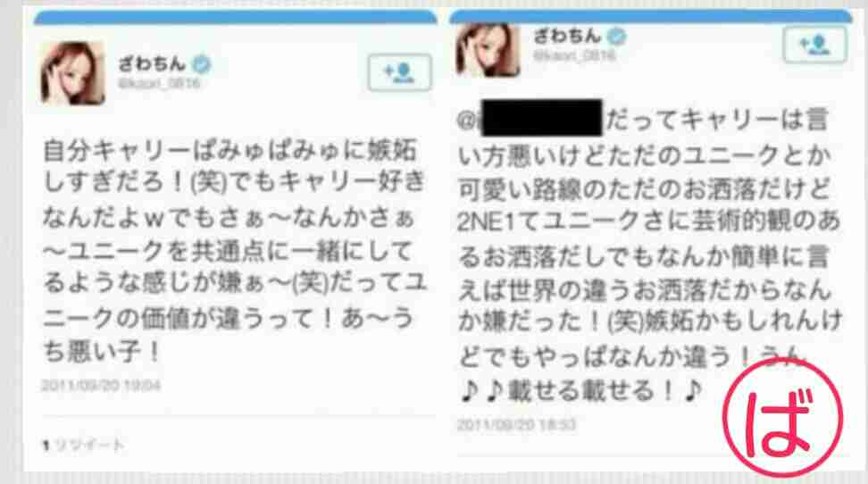Open ざわちん display name on 2NE1 tweet
The image size is (868, 484).
567,36
